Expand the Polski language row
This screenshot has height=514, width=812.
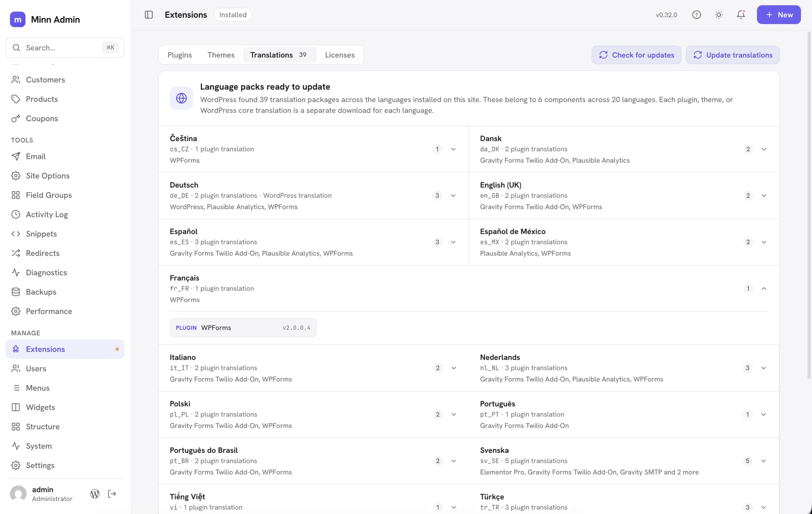[x=313, y=414]
